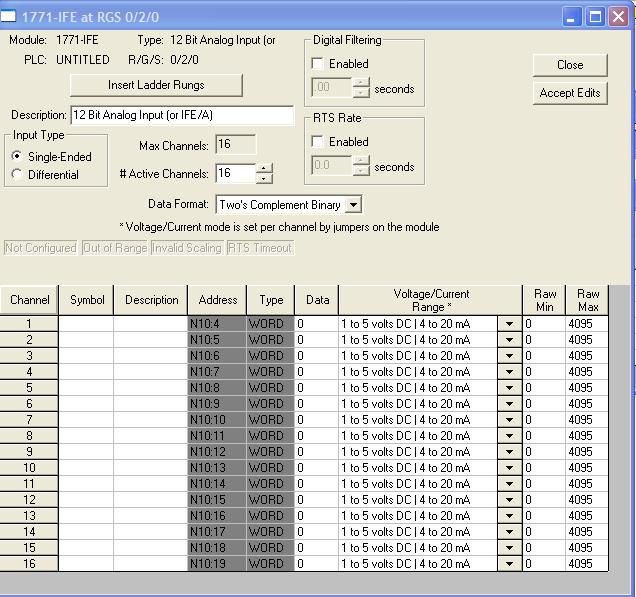Open the range dropdown for channel 10
Screen dimensions: 636x597
pyautogui.click(x=509, y=468)
